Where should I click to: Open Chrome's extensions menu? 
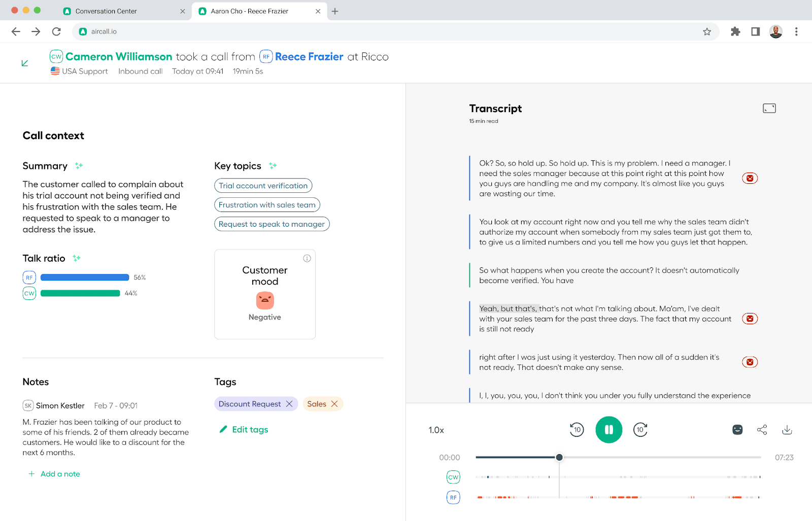coord(735,31)
